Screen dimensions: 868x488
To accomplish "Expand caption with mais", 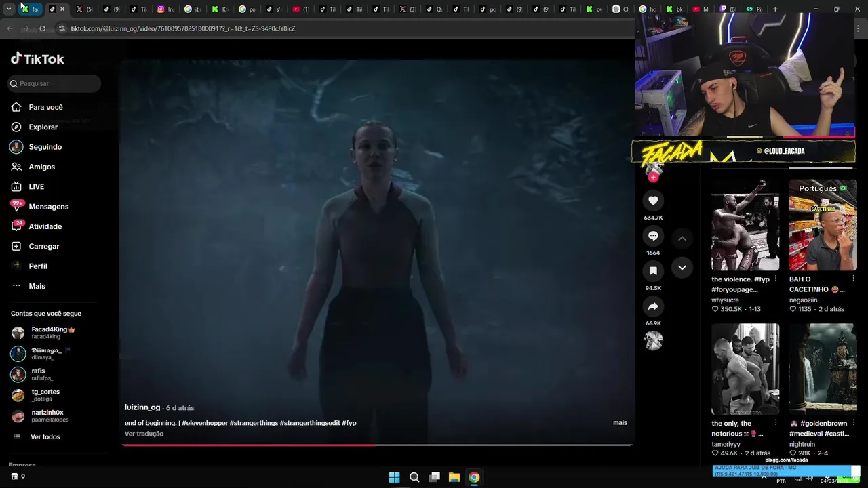I will coord(620,423).
